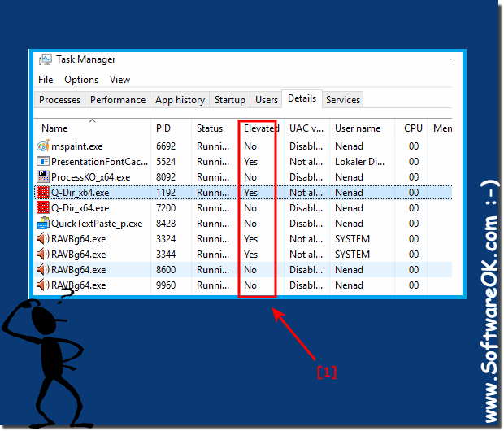The width and height of the screenshot is (504, 431).
Task: Click Elevated value Yes for PresentationFontCache
Action: [x=250, y=162]
